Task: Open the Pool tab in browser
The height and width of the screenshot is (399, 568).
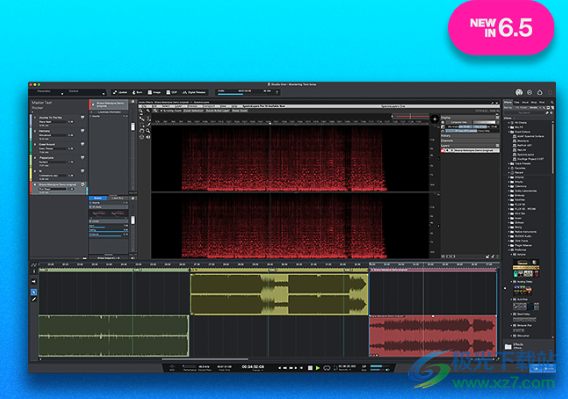Action: pos(542,103)
